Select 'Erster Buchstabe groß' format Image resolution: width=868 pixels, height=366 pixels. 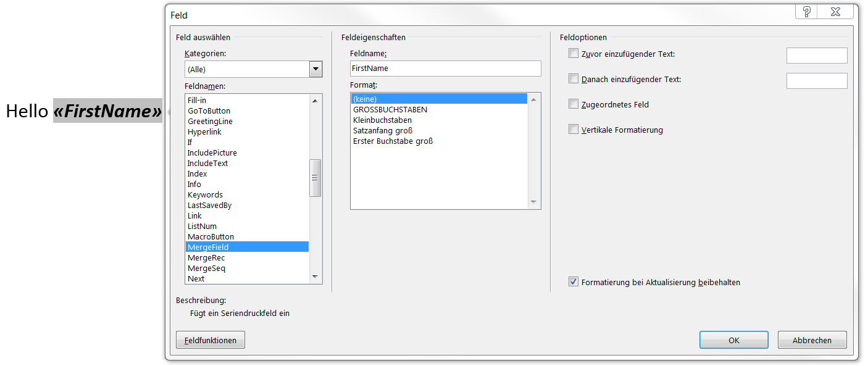click(393, 141)
